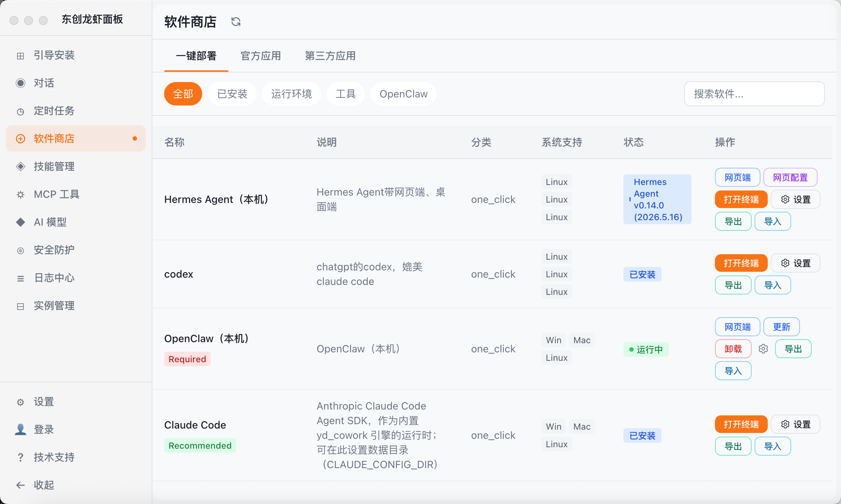This screenshot has width=841, height=504.
Task: Click the Hermes Agent（本机）name cell
Action: tap(216, 200)
